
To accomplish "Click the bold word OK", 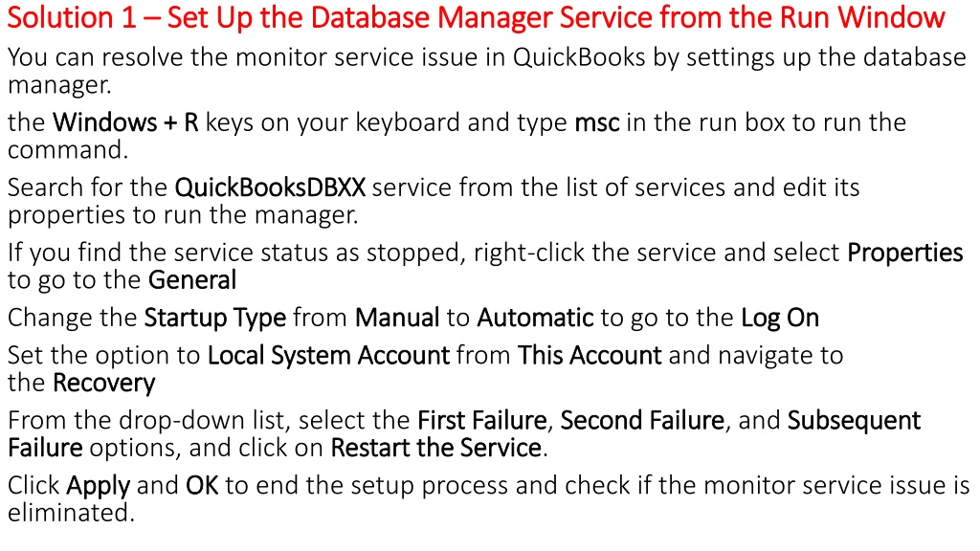I will (202, 485).
